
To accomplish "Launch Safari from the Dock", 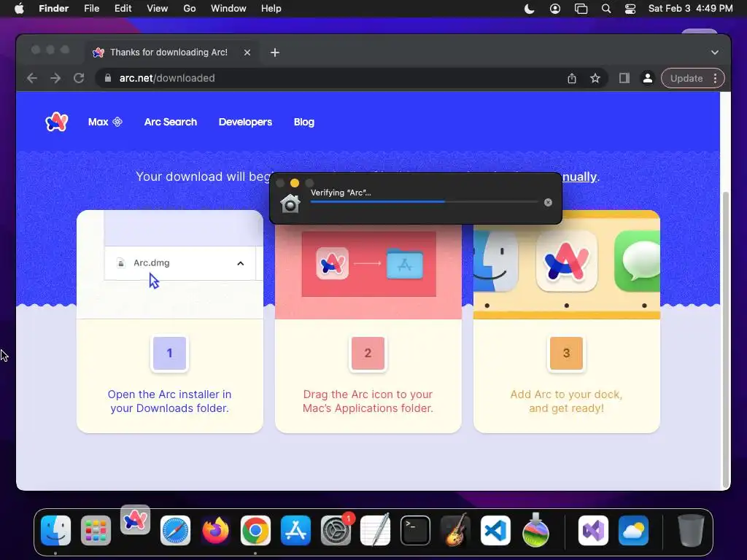I will 175,530.
